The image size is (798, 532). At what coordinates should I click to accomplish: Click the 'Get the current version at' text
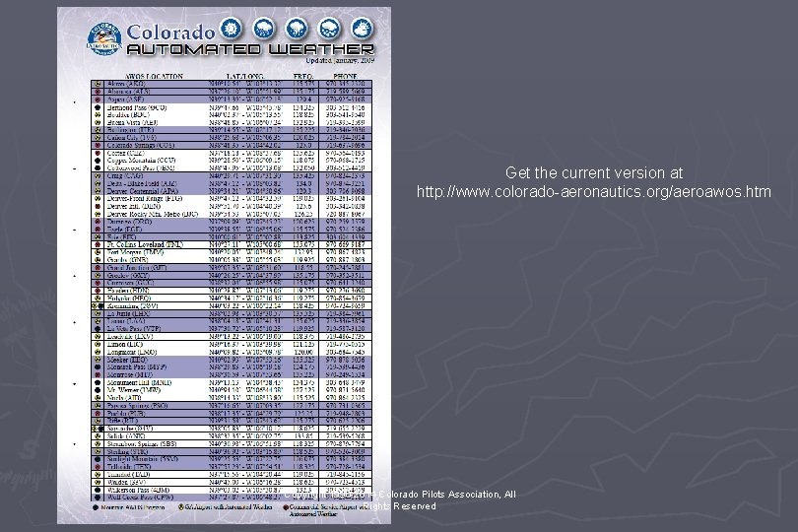[593, 173]
